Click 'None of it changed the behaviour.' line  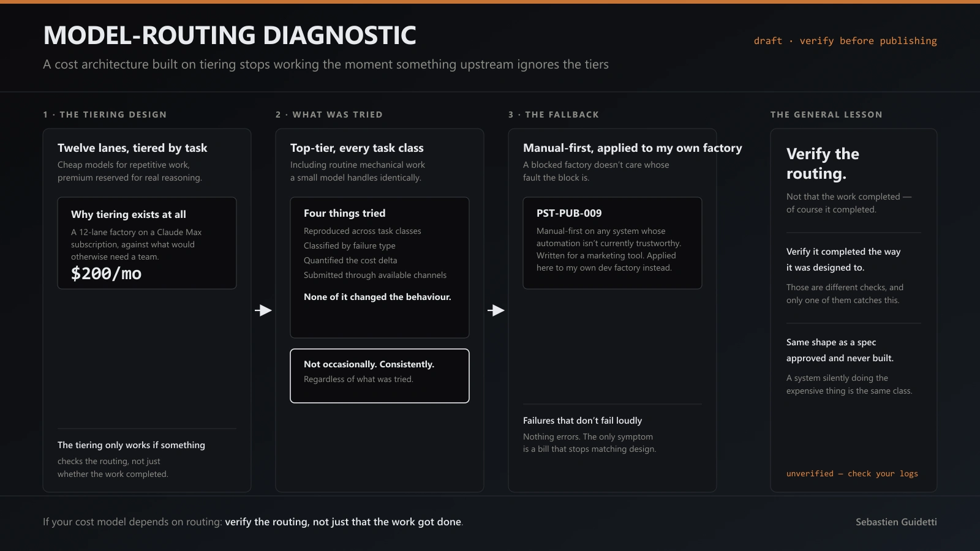tap(377, 297)
